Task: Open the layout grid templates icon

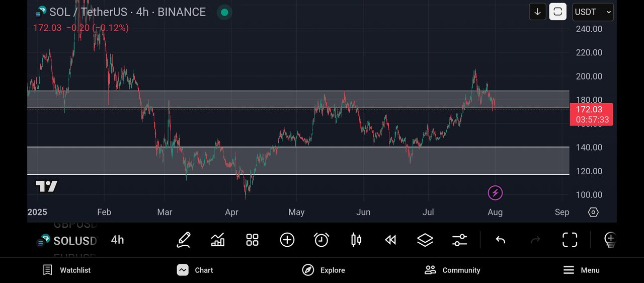Action: point(252,240)
